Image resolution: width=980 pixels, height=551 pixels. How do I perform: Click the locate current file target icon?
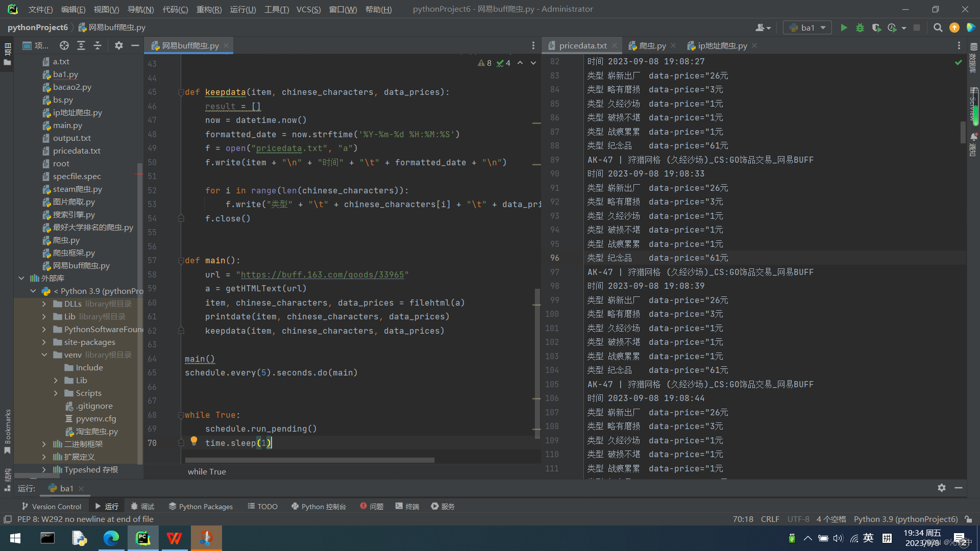tap(64, 45)
